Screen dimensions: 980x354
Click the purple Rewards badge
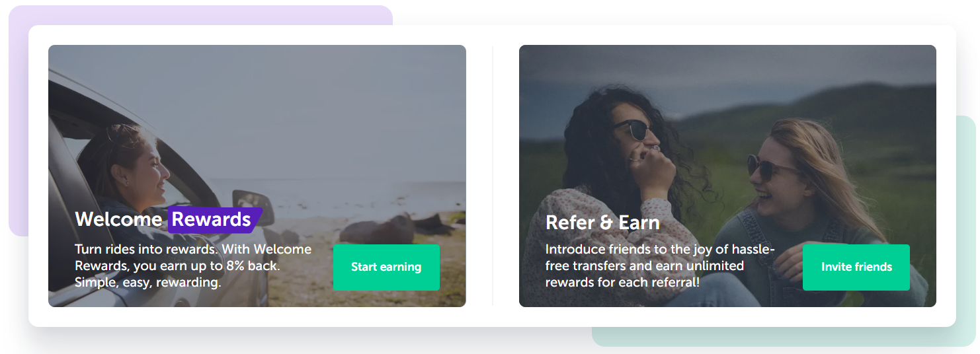(215, 219)
